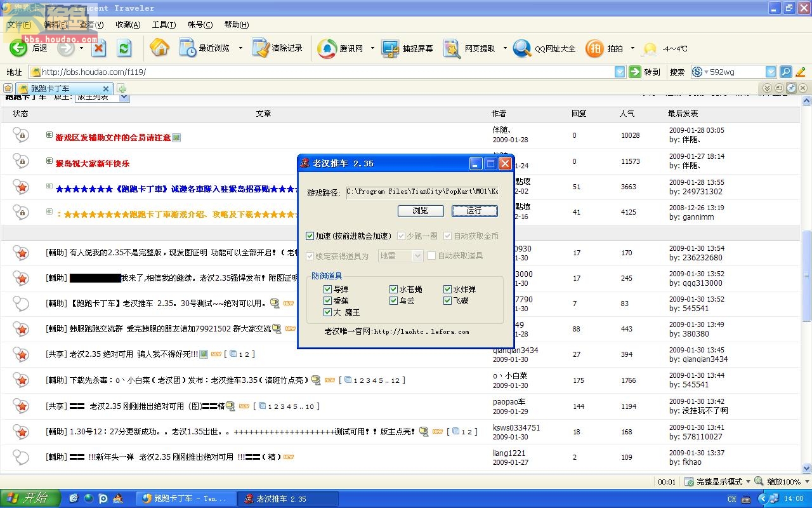
Task: Go to page 12 of 小白菜 老汉推车3.35 thread
Action: (x=395, y=380)
